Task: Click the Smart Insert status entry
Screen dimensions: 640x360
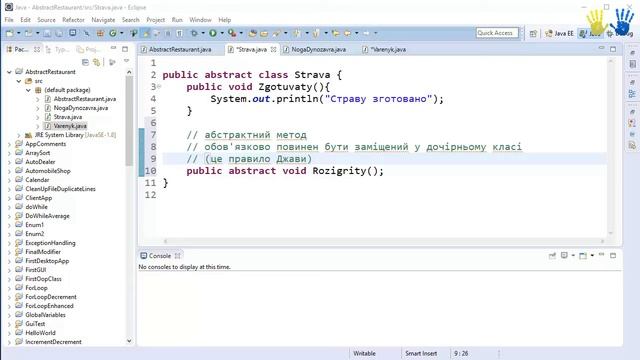Action: 421,353
